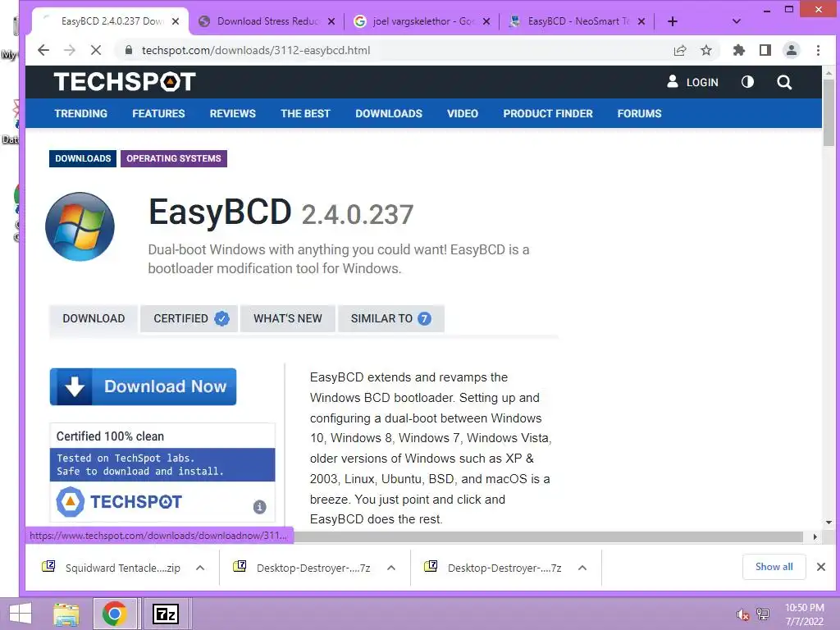840x630 pixels.
Task: Open the Squidward Tentacle zip download
Action: tap(112, 568)
